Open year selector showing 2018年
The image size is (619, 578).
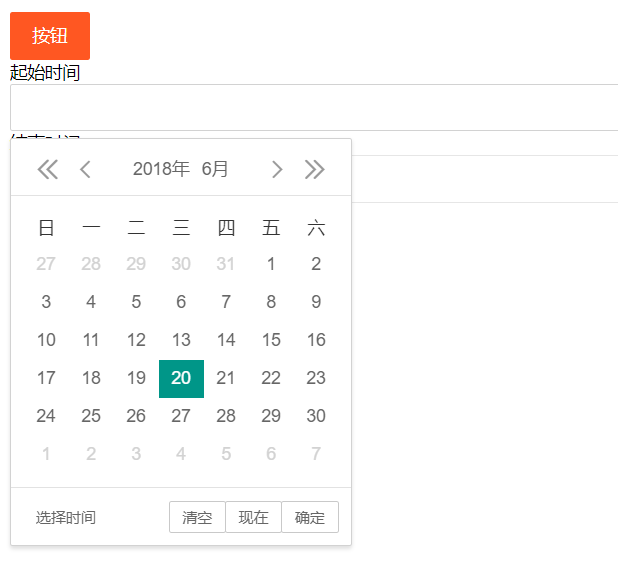pyautogui.click(x=161, y=170)
